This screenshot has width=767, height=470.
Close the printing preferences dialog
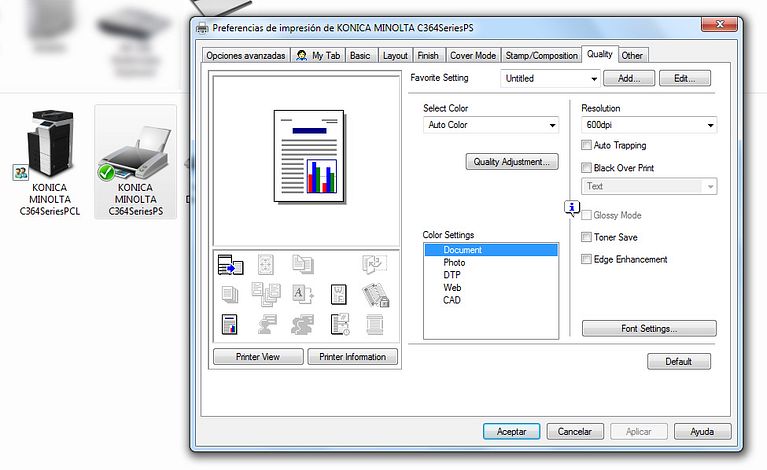click(x=719, y=24)
